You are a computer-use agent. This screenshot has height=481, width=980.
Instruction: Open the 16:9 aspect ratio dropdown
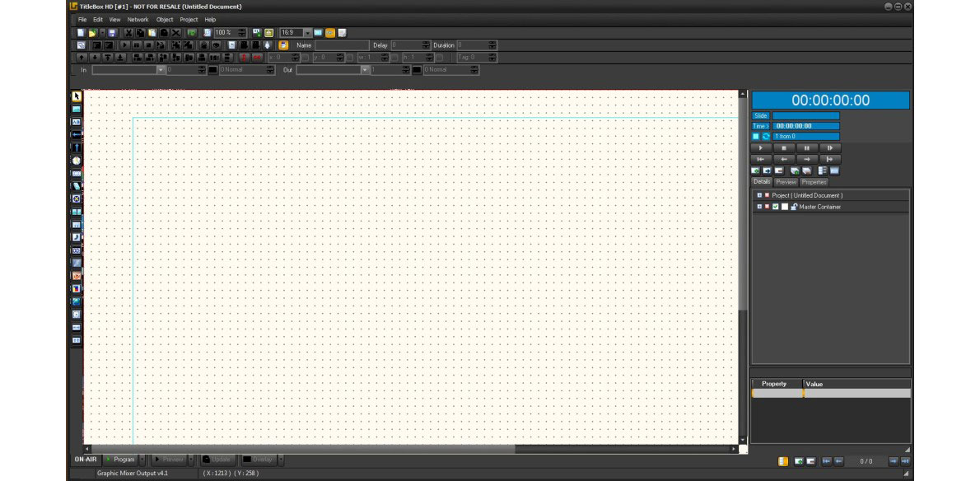(307, 32)
